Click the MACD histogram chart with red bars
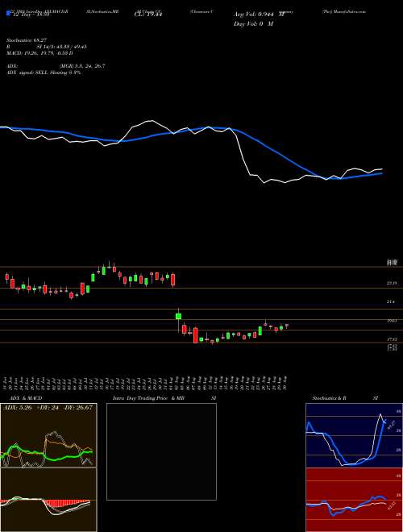This screenshot has height=532, width=403. click(x=48, y=500)
